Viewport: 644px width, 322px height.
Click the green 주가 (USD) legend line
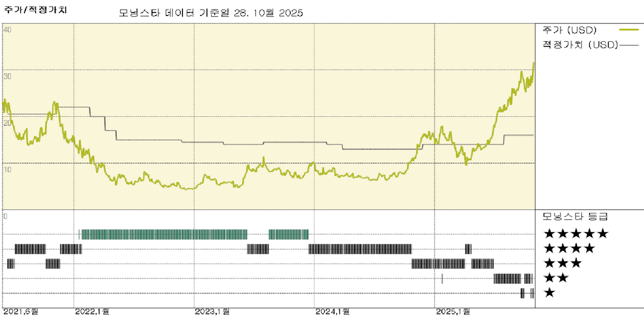tap(628, 29)
